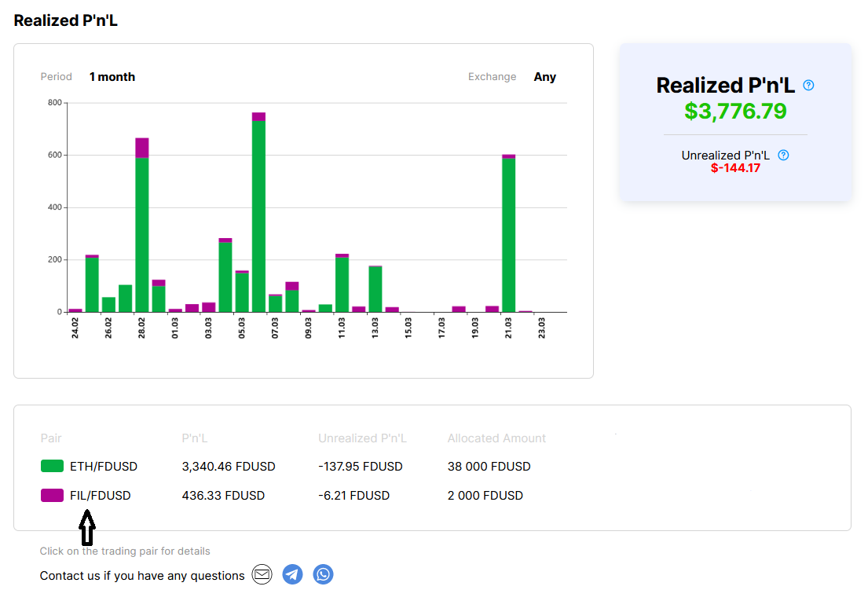Select the 04.03 stacked bar
The image size is (868, 590).
point(225,275)
